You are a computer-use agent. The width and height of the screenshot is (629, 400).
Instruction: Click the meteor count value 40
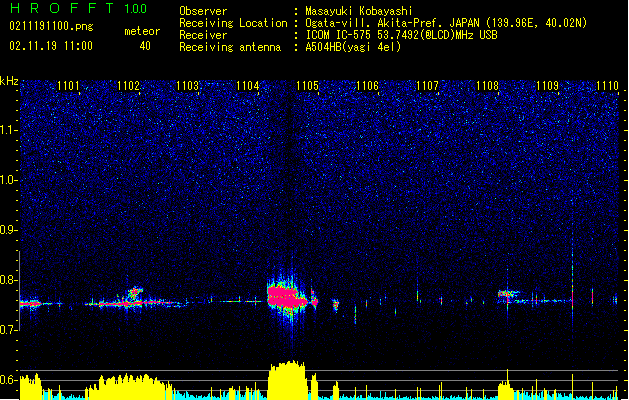(x=145, y=46)
